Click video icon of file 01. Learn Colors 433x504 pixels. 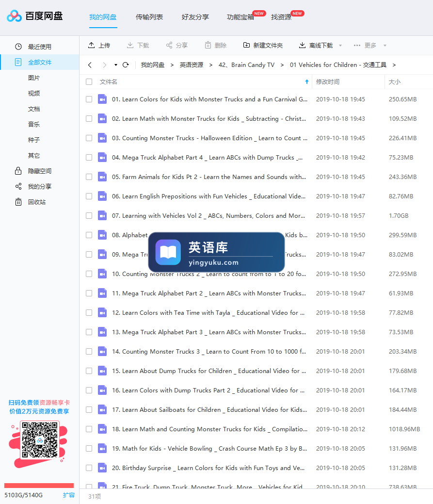click(102, 99)
